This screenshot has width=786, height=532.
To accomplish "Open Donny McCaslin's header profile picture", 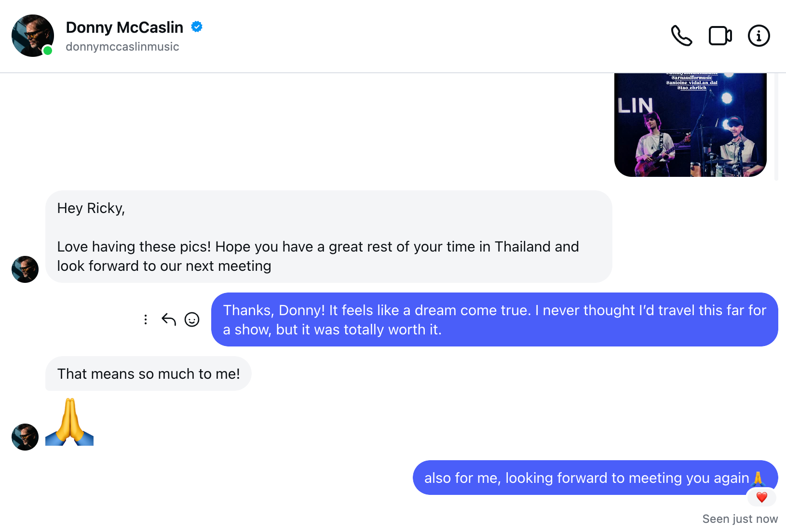I will (x=33, y=36).
